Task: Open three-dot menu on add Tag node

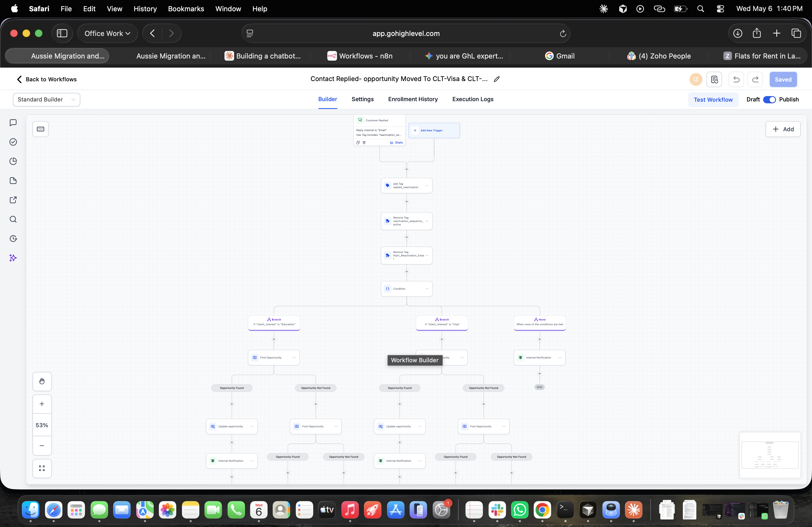Action: pos(427,185)
